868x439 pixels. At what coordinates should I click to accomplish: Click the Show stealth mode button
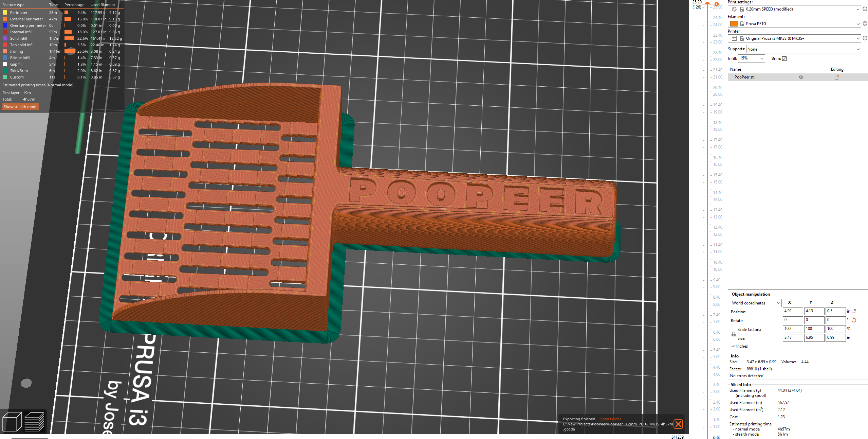click(20, 107)
